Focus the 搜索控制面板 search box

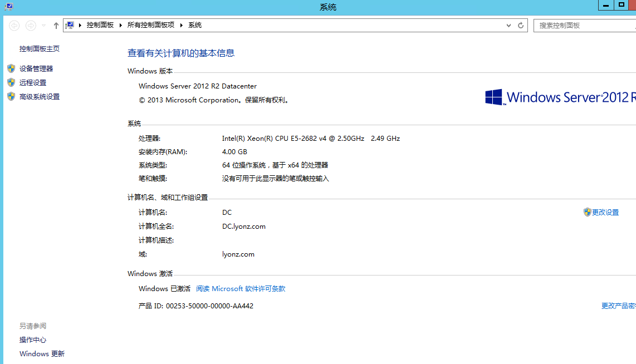pos(585,26)
